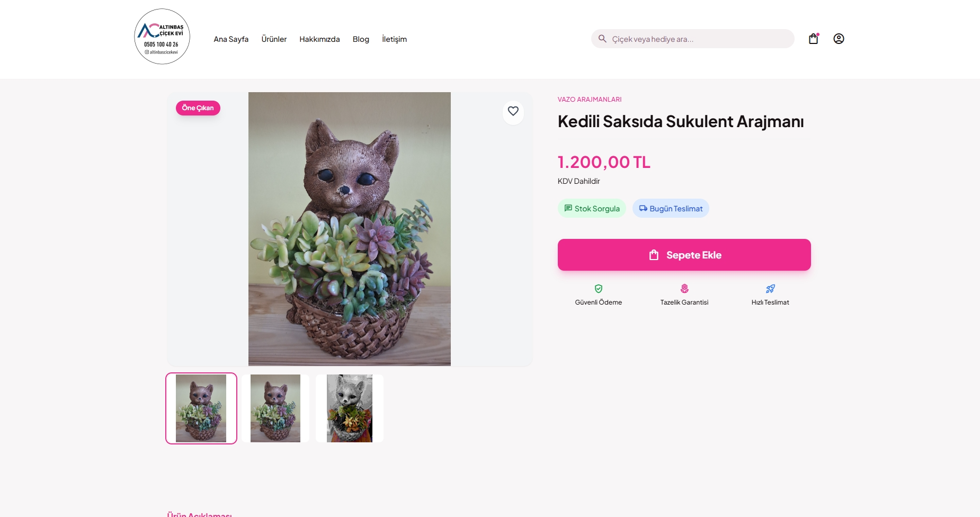Click the Güvenli Ödeme shield icon

[x=599, y=289]
